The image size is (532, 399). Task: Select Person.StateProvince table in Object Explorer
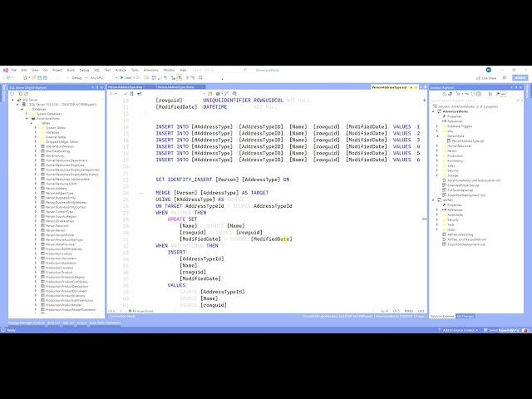(60, 244)
